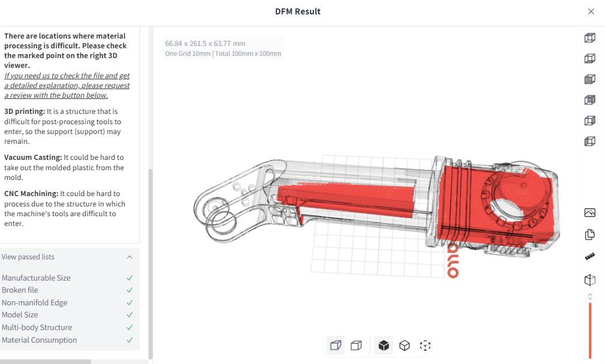605x364 pixels.
Task: Click the stepper chevrons above red slider
Action: point(589,297)
